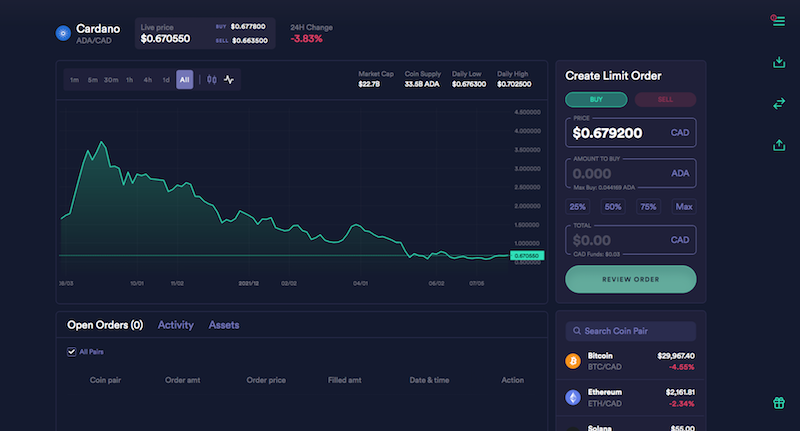800x431 pixels.
Task: Click the REVIEW ORDER button
Action: [631, 279]
